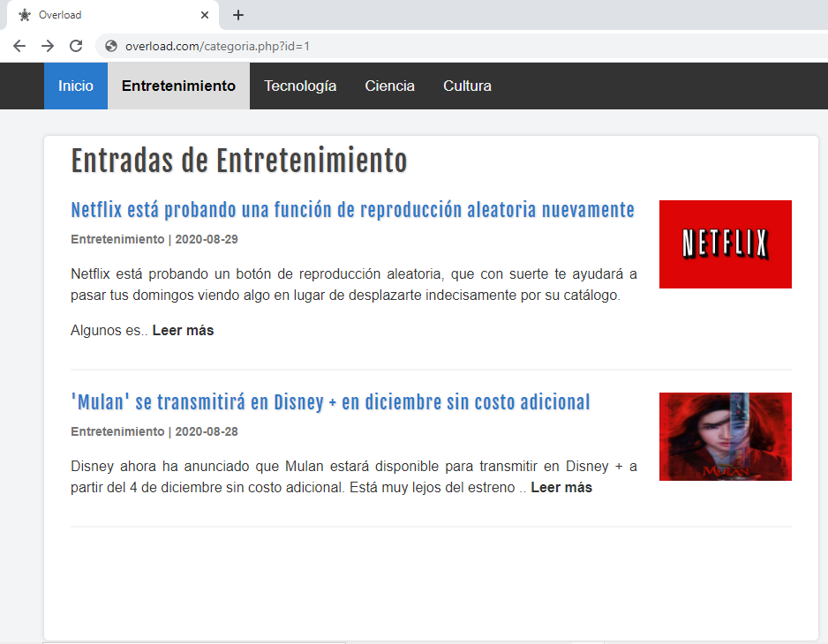Viewport: 828px width, 644px height.
Task: Open the 'Mulan' Disney + article title
Action: tap(330, 402)
